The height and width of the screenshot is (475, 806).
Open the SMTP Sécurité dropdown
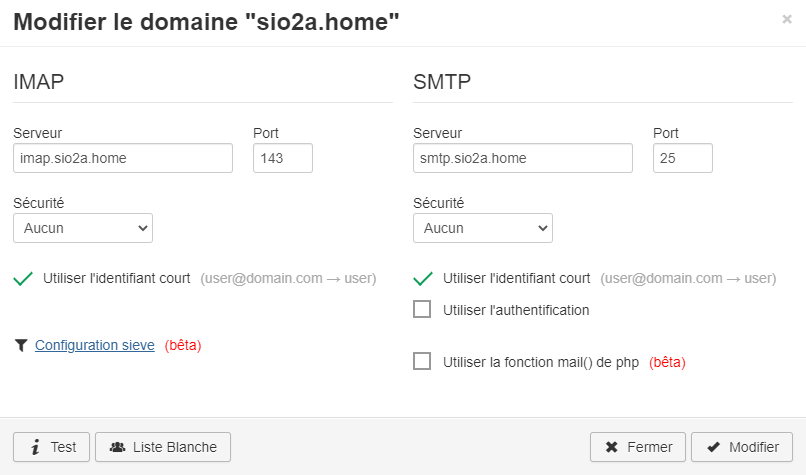[x=483, y=228]
